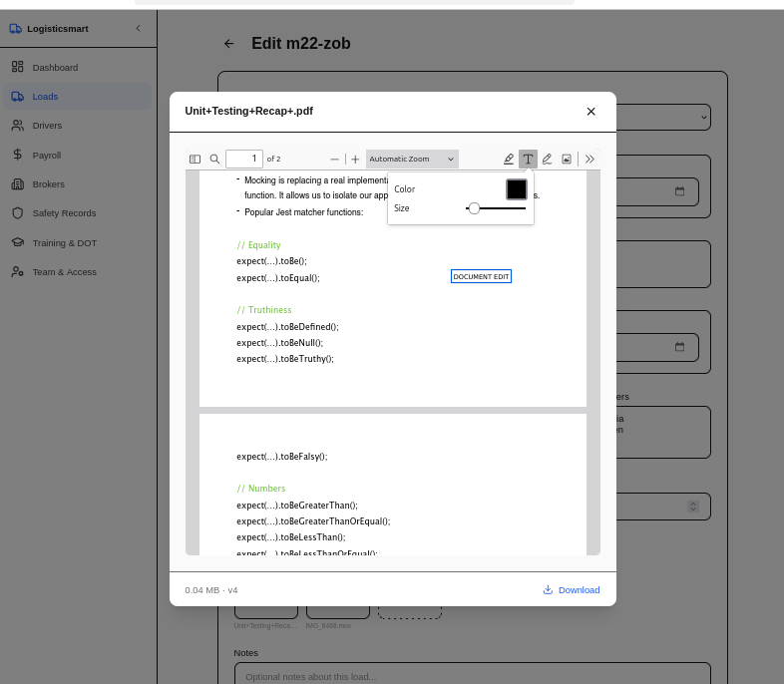The image size is (784, 684).
Task: Click the Logisticsmart truck logo
Action: tap(16, 29)
